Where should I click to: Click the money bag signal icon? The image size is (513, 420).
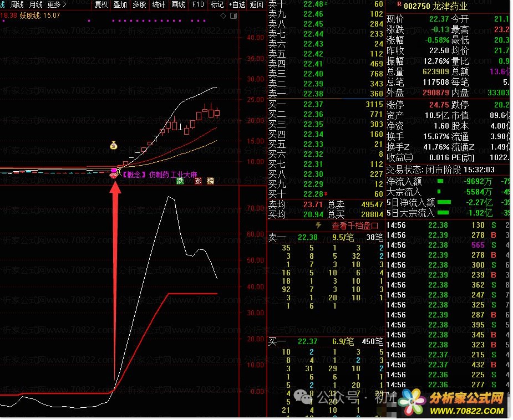tap(114, 145)
